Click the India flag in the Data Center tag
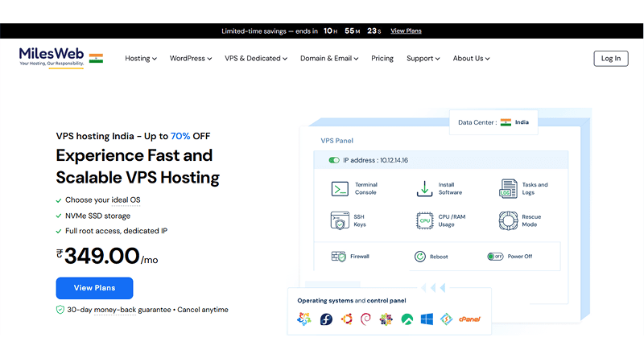 coord(506,122)
